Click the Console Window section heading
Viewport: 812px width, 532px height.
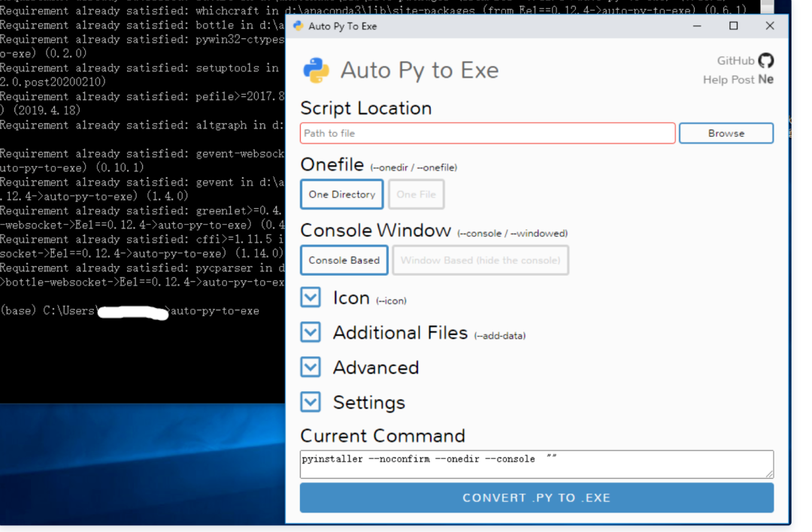tap(375, 230)
